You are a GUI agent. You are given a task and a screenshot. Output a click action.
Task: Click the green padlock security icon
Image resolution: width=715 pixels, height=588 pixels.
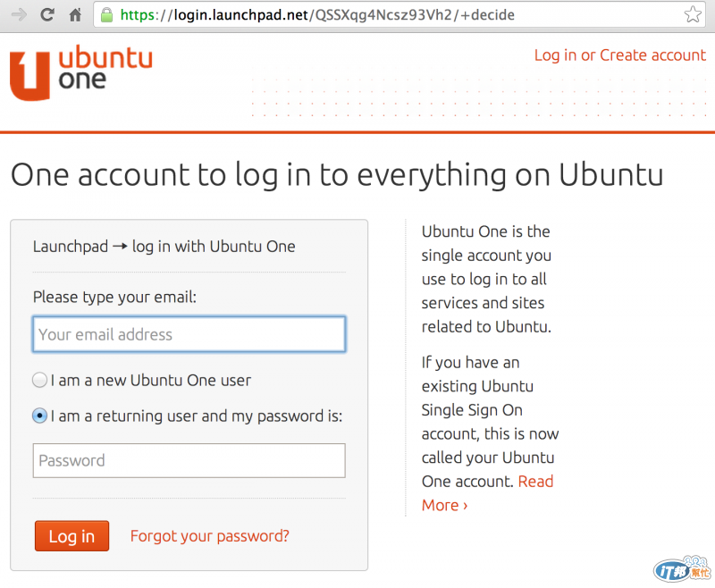106,15
